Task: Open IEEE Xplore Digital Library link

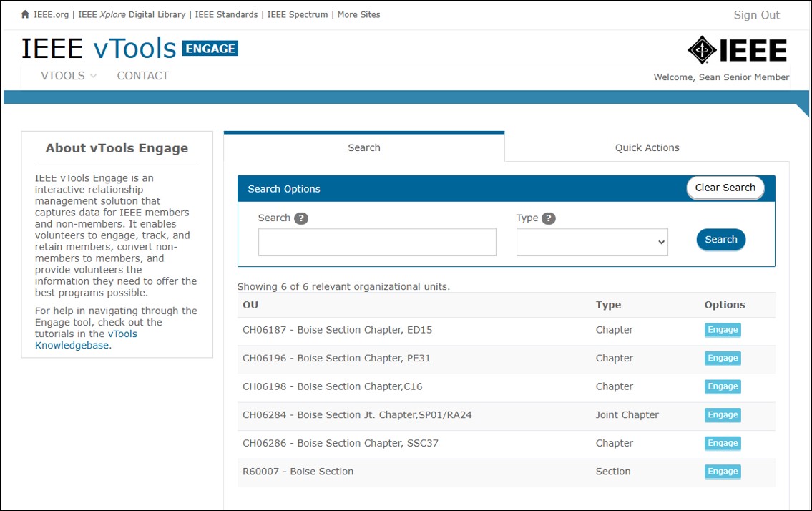Action: [132, 14]
